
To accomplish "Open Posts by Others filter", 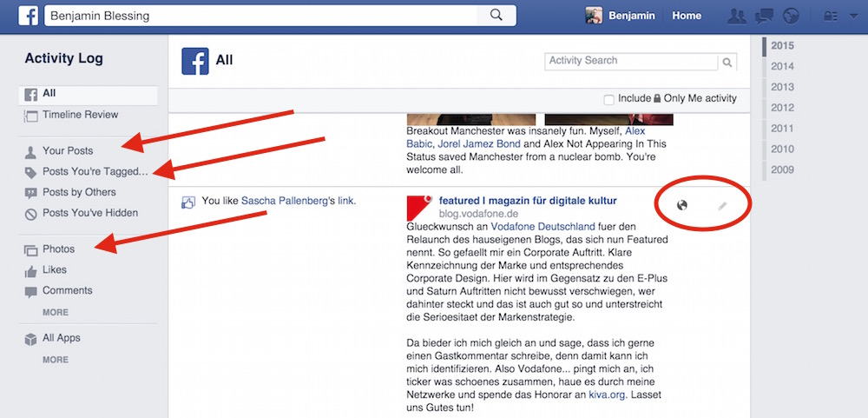I will point(79,192).
